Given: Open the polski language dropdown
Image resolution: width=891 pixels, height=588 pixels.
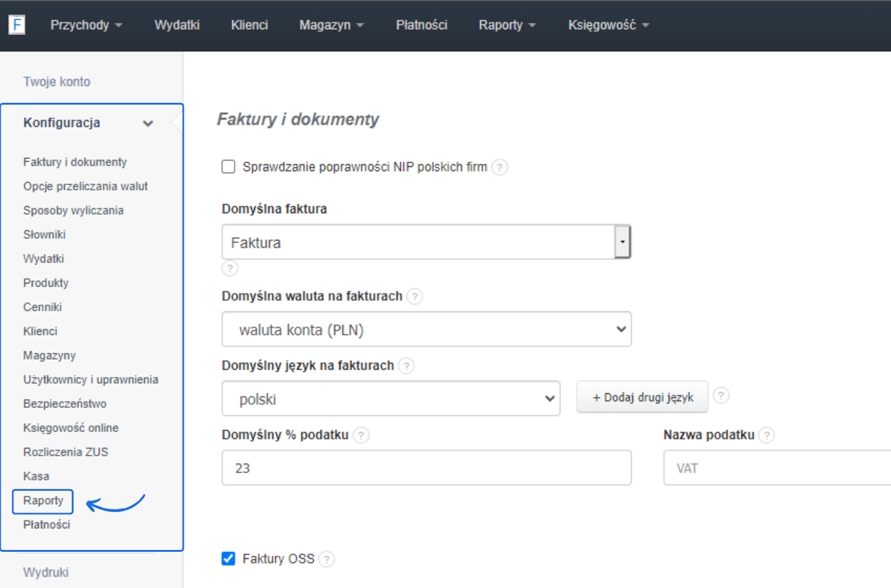Looking at the screenshot, I should (x=391, y=399).
